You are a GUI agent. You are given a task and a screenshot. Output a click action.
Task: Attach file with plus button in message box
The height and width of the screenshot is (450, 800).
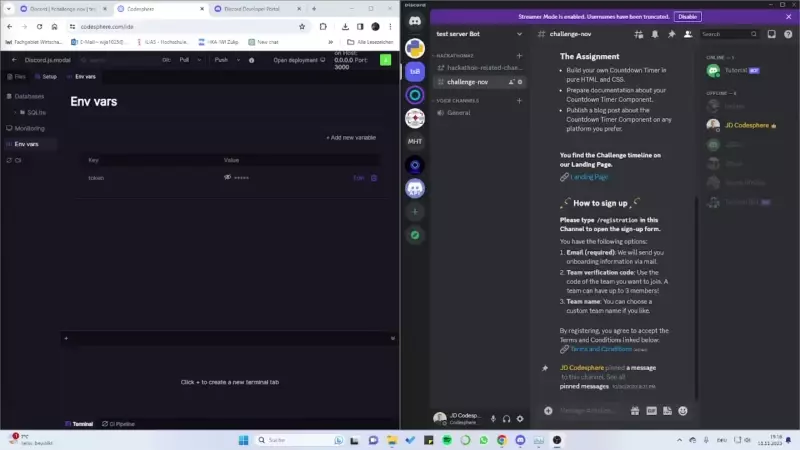[x=548, y=411]
